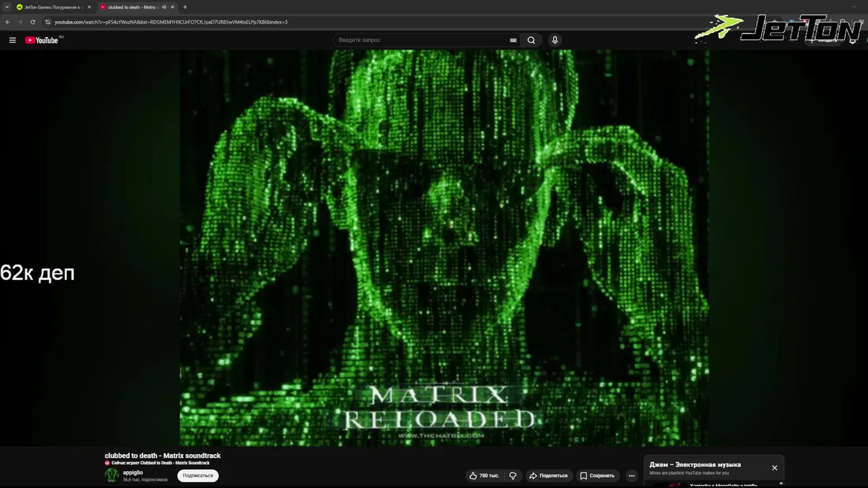This screenshot has width=868, height=488.
Task: Start voice search with the microphone icon
Action: tap(555, 40)
